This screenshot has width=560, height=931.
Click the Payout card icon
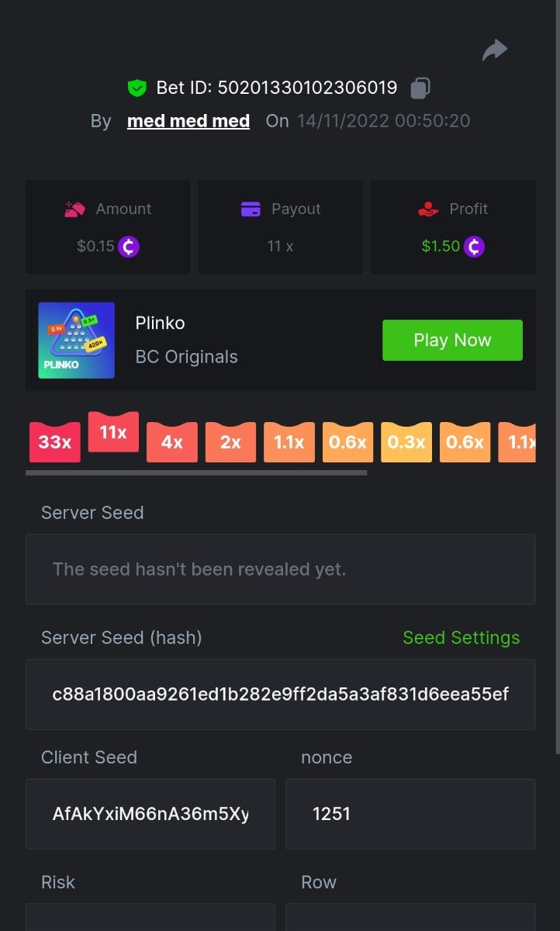251,209
